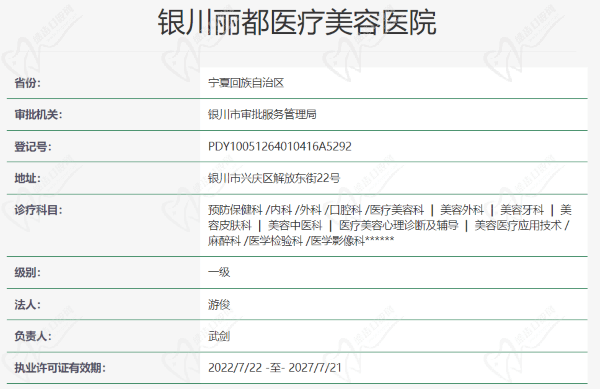Viewport: 600px width, 389px height.
Task: Click the title 银川丽都医疗美容医院
Action: click(297, 23)
